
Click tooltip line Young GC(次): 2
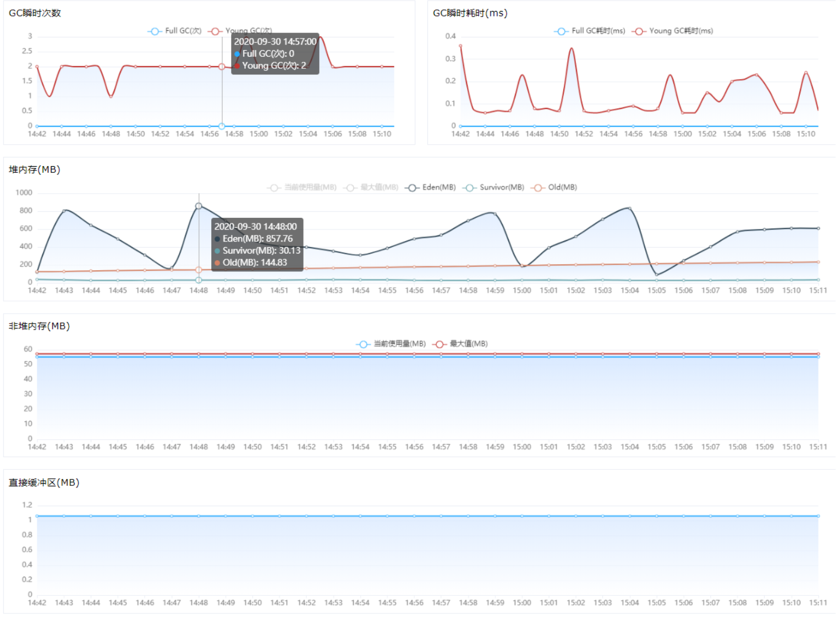click(x=271, y=66)
